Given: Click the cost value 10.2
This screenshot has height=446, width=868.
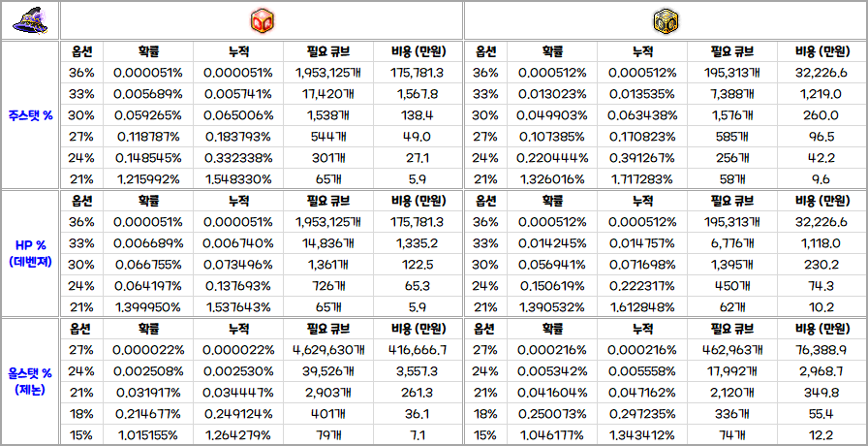Looking at the screenshot, I should pyautogui.click(x=822, y=307).
